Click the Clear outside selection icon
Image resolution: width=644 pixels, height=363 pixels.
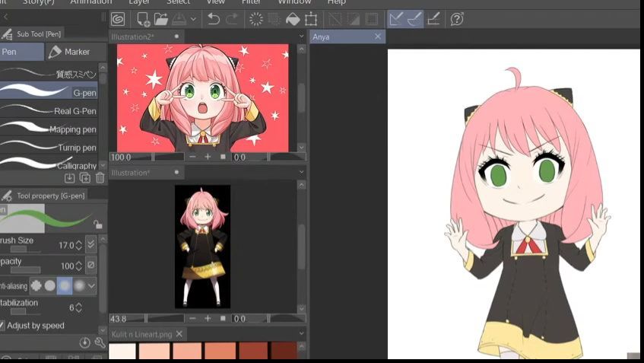(x=274, y=19)
